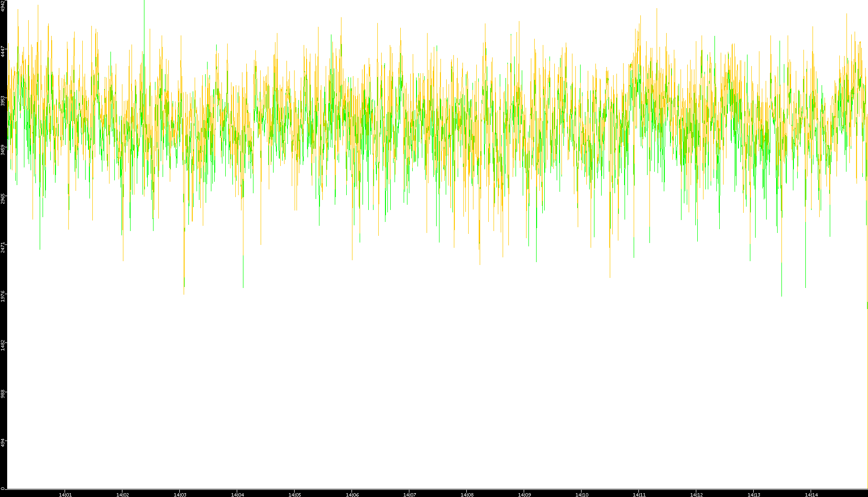The height and width of the screenshot is (497, 868).
Task: Select the 14:06 time axis label
Action: [352, 495]
